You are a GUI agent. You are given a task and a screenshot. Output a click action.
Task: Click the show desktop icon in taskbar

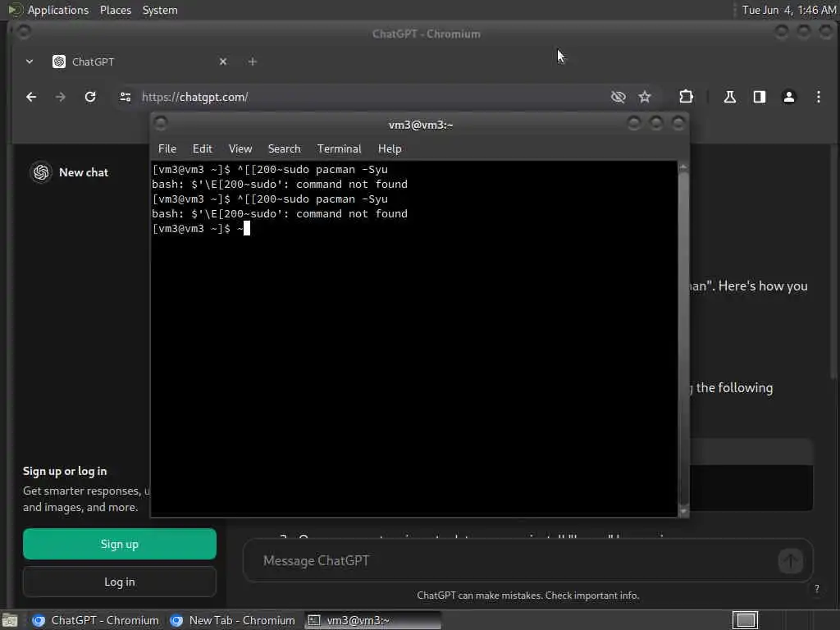tap(10, 620)
